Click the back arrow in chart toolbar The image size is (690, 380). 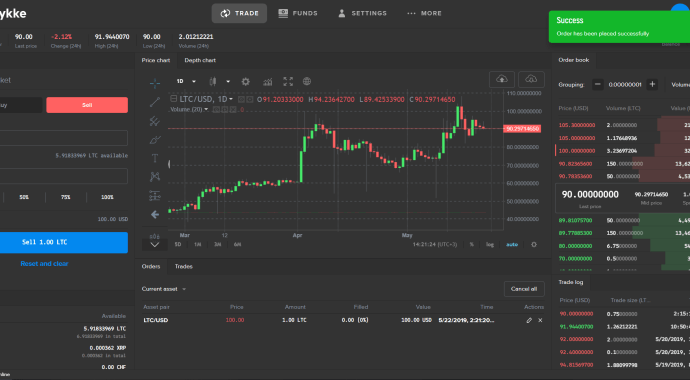tap(155, 215)
